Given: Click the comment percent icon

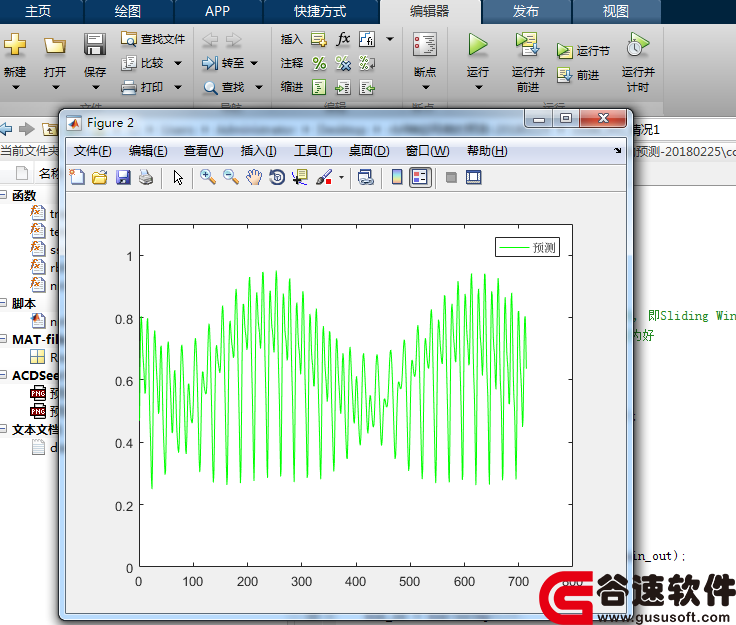Looking at the screenshot, I should (319, 63).
